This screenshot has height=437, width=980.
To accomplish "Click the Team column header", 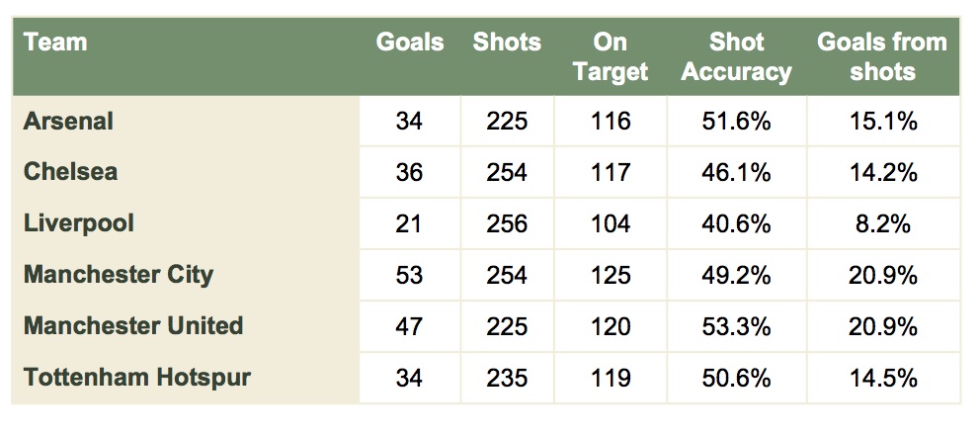I will [x=55, y=43].
